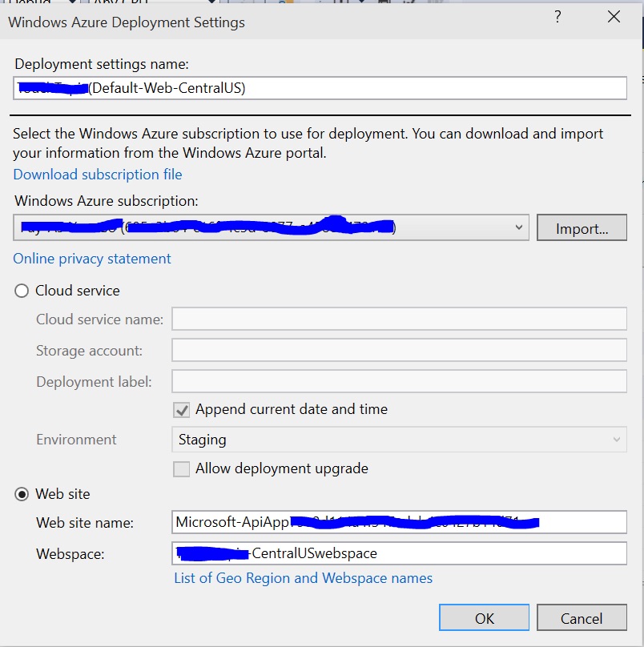Click the dialog title 'Windows Azure Deployment Settings'
This screenshot has height=647, width=644.
tap(127, 22)
